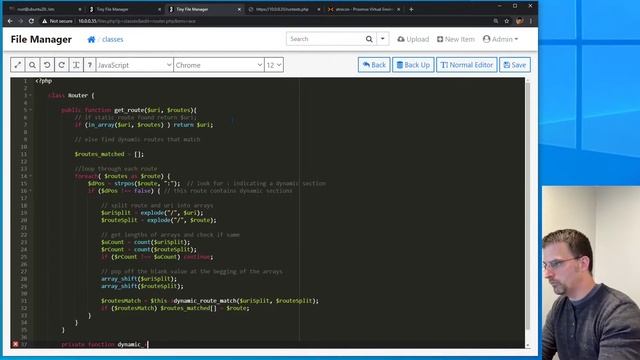The height and width of the screenshot is (360, 640).
Task: Close the active Tiny File Manager tab
Action: [x=239, y=9]
